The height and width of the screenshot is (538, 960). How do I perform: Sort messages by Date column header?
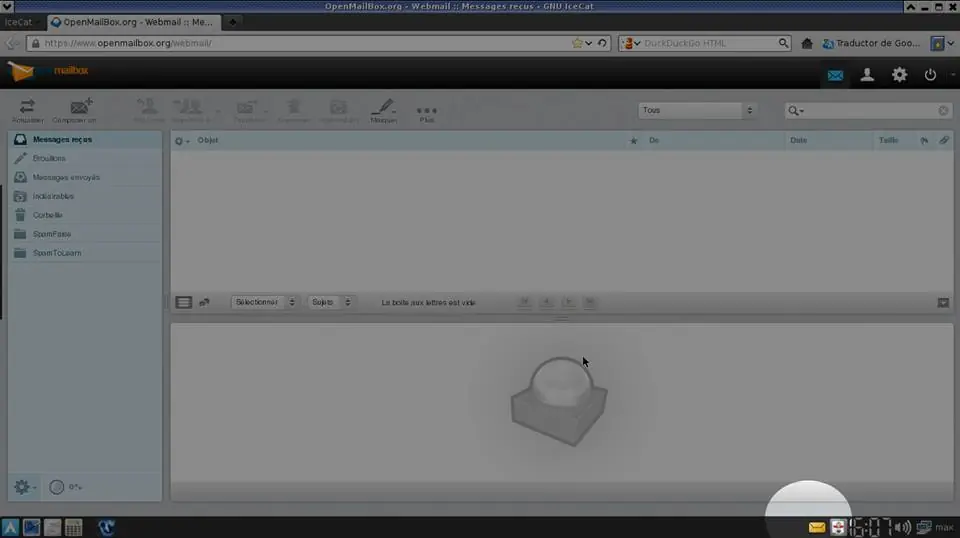coord(798,140)
